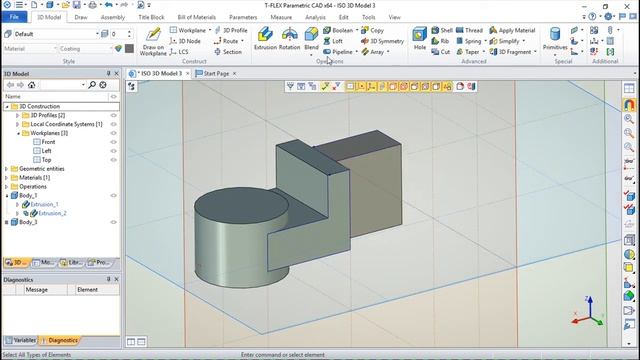Screen dimensions: 640x360
Task: Select Extrusion_2 in model tree
Action: pyautogui.click(x=52, y=213)
